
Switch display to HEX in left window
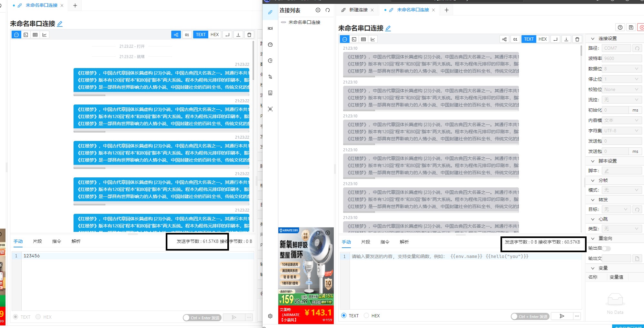click(215, 35)
